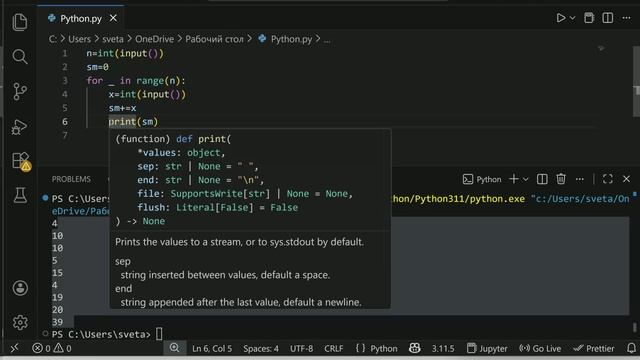Open the Source Control view
640x360 pixels.
(x=20, y=91)
